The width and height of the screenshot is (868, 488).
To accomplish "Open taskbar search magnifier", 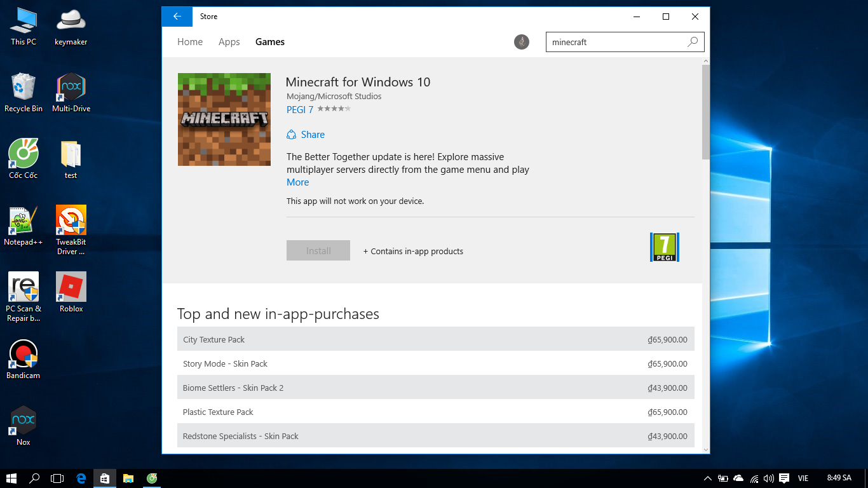I will (35, 478).
